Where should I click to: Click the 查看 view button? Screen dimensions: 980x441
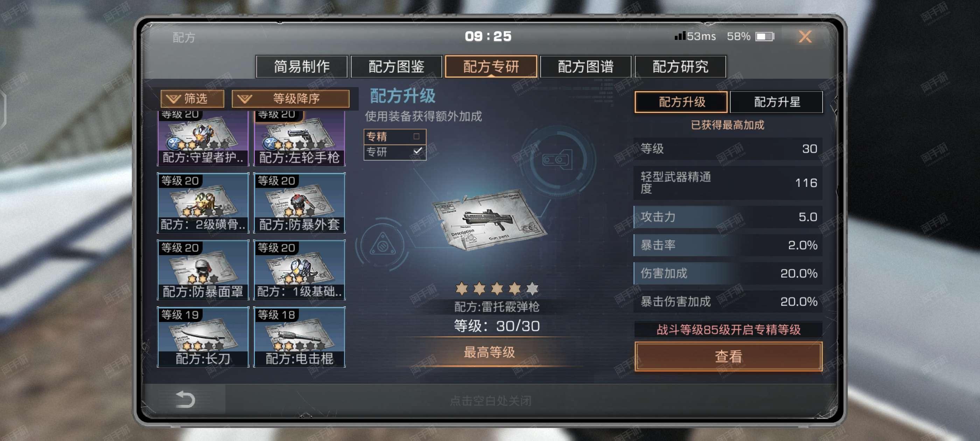point(728,356)
